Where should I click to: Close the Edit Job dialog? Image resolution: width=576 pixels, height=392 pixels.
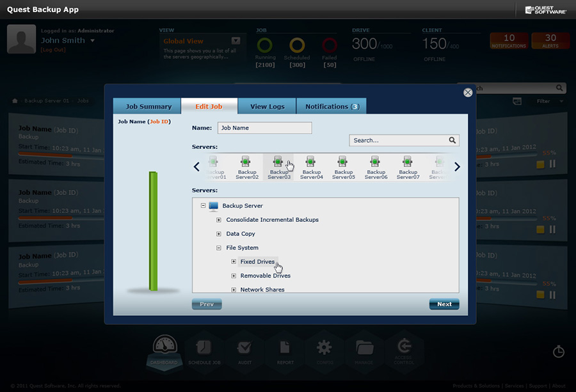[468, 93]
